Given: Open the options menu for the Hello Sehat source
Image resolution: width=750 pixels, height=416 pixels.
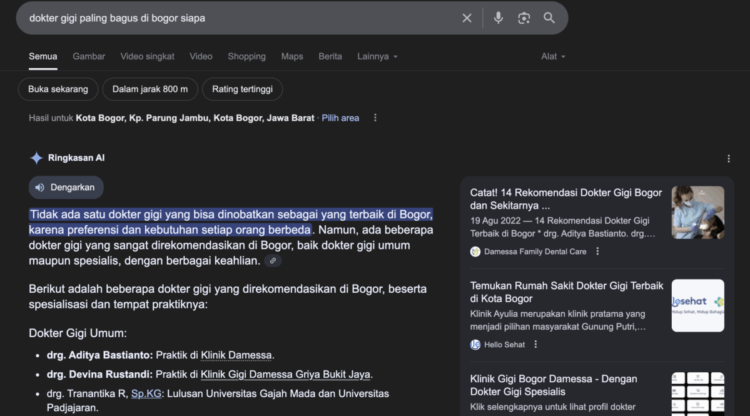Looking at the screenshot, I should [535, 344].
